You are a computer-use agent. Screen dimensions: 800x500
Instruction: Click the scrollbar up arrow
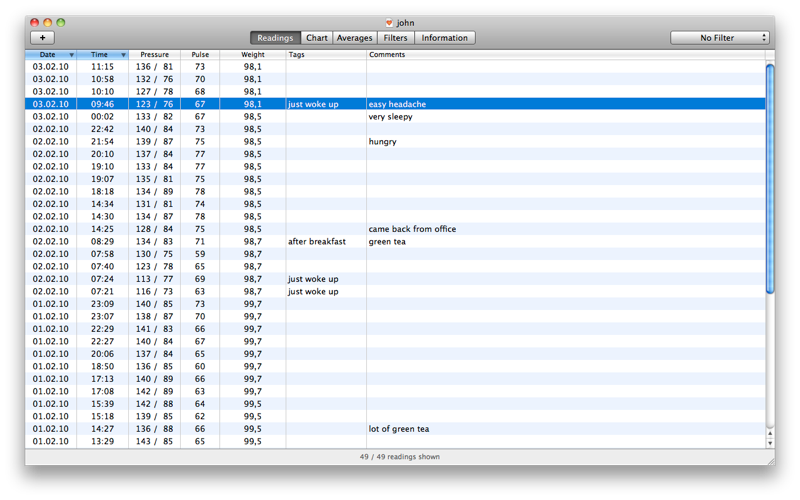tap(770, 433)
